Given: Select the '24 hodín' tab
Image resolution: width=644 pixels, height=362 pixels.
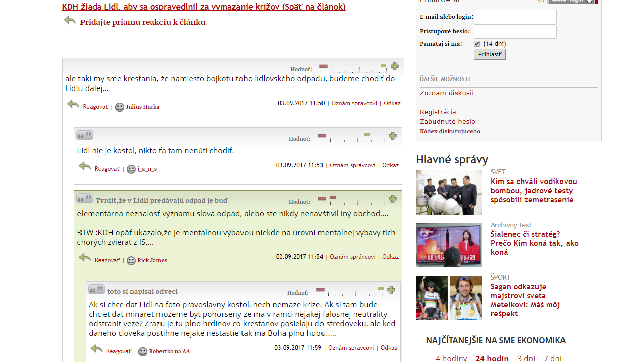Looking at the screenshot, I should pos(492,358).
